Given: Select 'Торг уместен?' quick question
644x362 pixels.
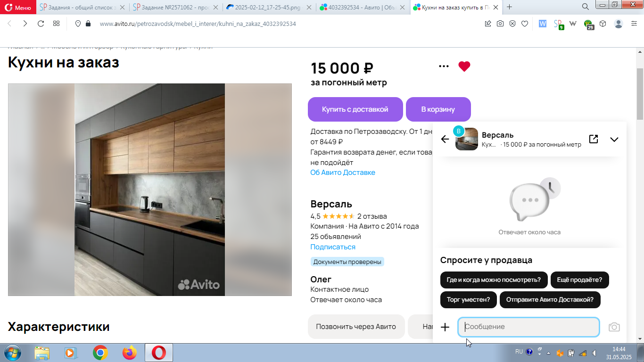Looking at the screenshot, I should coord(469,300).
